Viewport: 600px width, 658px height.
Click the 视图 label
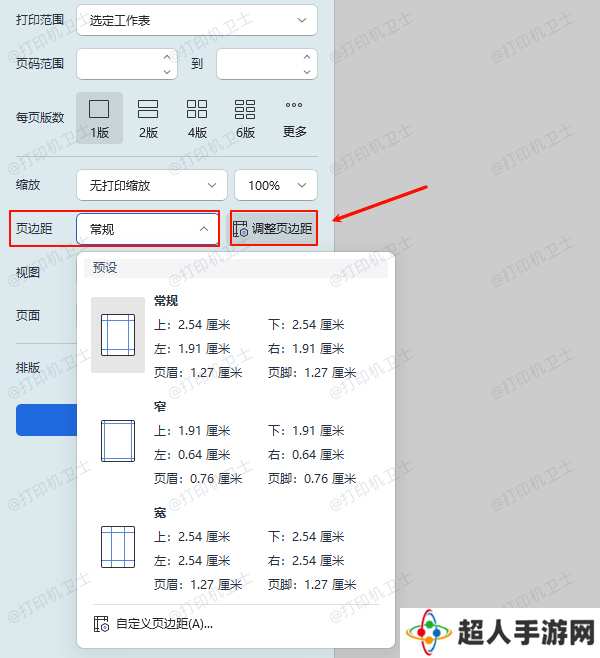(x=28, y=272)
